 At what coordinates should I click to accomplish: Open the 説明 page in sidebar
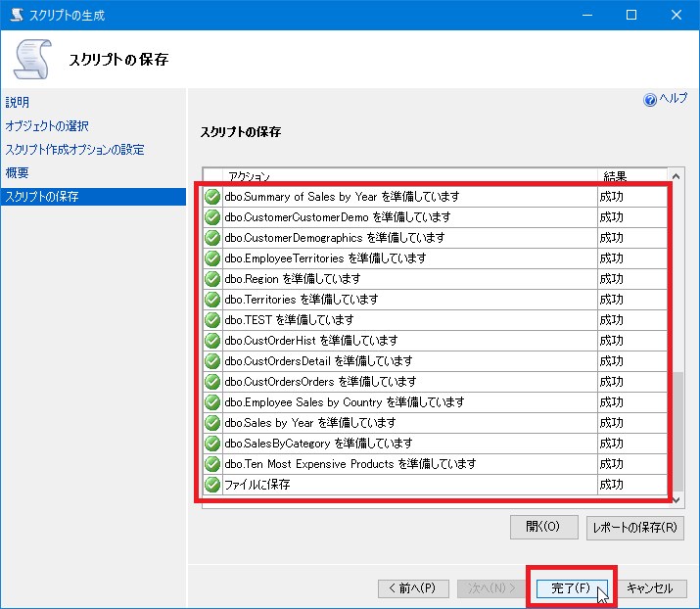pyautogui.click(x=18, y=102)
